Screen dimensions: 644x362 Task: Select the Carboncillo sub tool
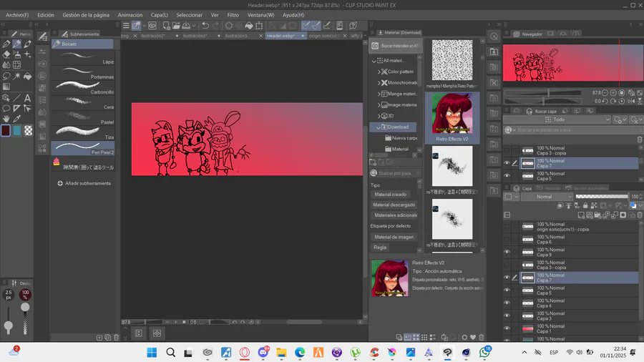[x=84, y=88]
